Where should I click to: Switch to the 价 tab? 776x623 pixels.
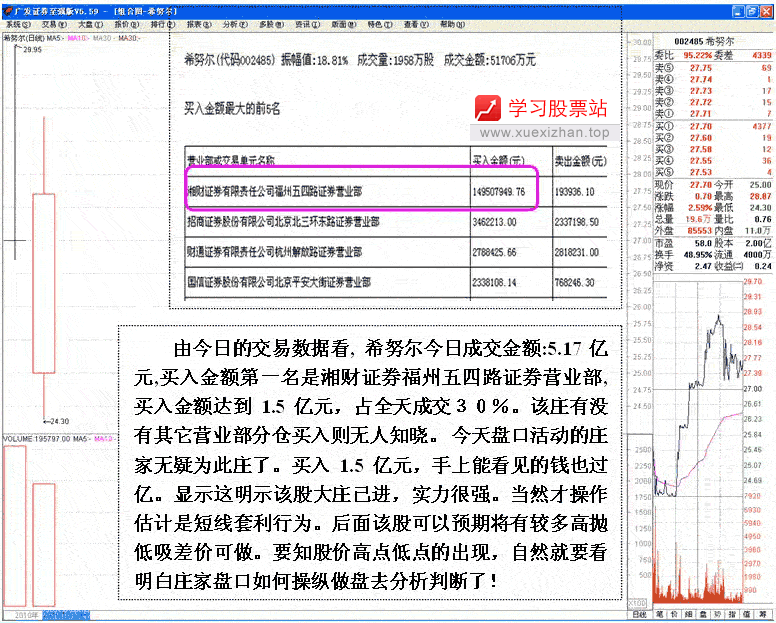pyautogui.click(x=674, y=614)
